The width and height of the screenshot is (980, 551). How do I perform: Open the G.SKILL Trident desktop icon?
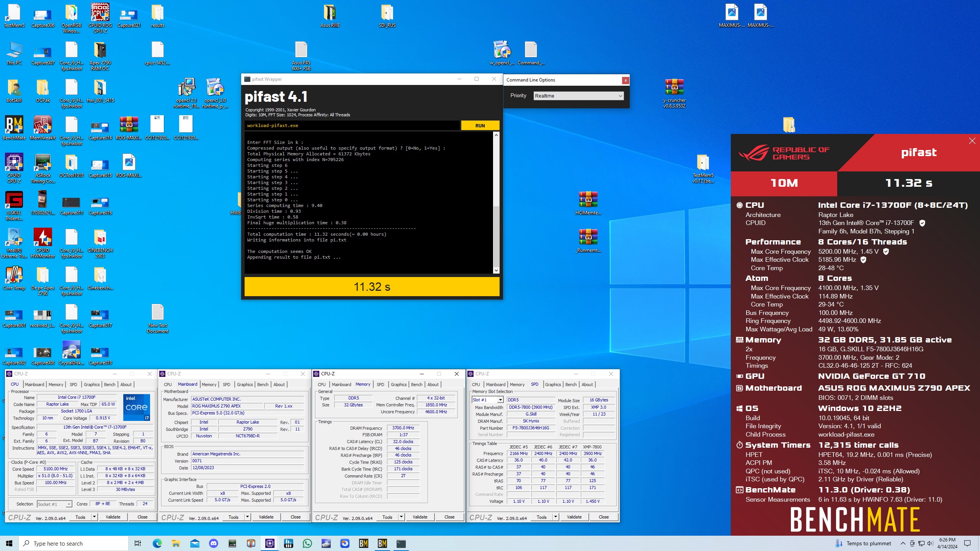(14, 206)
